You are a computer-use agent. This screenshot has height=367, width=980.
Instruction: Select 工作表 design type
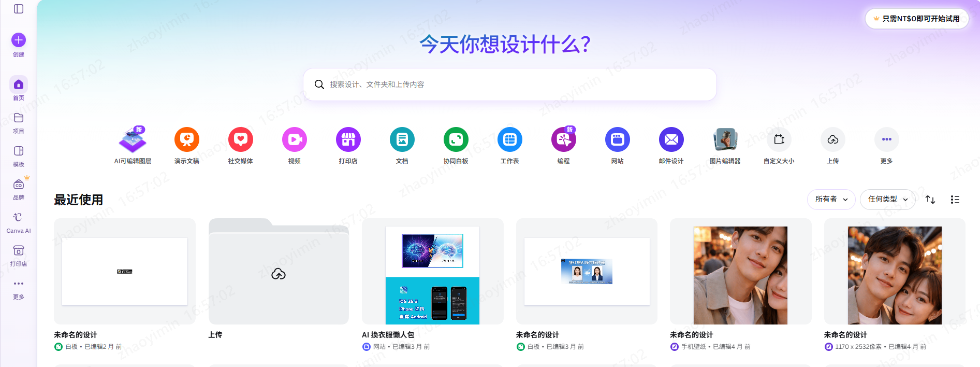[510, 145]
